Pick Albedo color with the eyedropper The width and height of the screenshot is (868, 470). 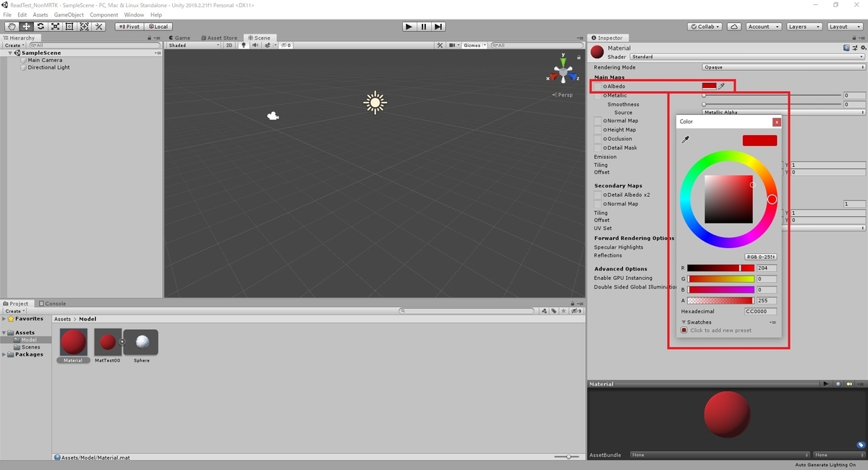(721, 86)
